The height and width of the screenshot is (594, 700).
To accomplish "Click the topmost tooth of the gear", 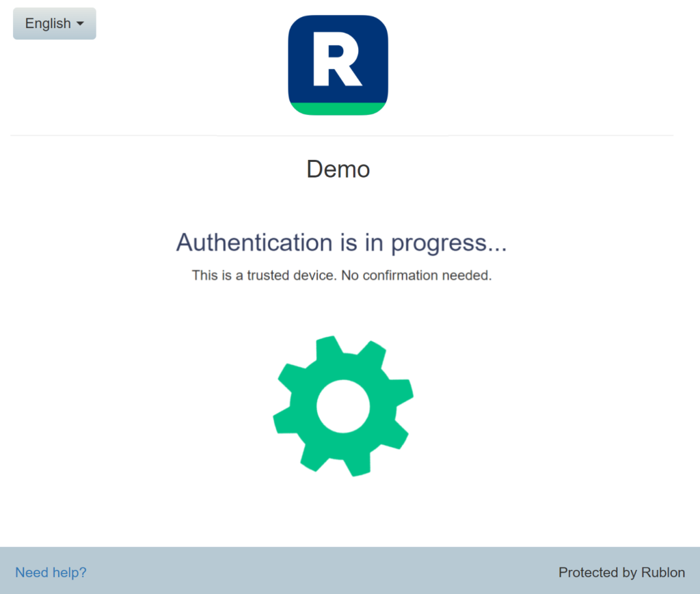I will (x=327, y=347).
